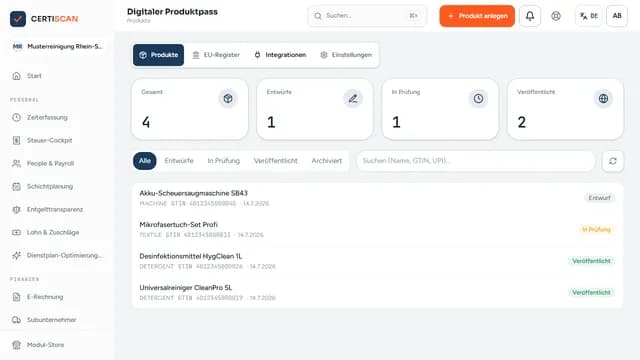Open Akku-Scheuersaugmaschine SB43 product
640x360 pixels.
(x=377, y=198)
